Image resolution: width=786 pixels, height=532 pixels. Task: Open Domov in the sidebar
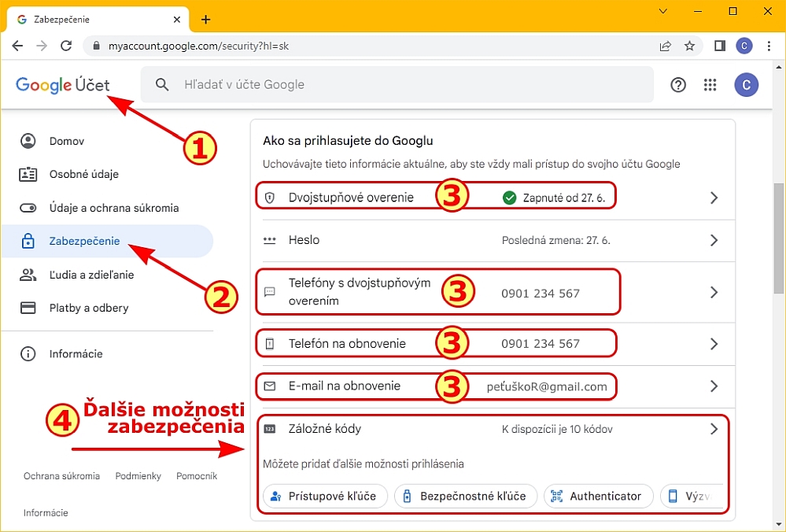(108, 141)
